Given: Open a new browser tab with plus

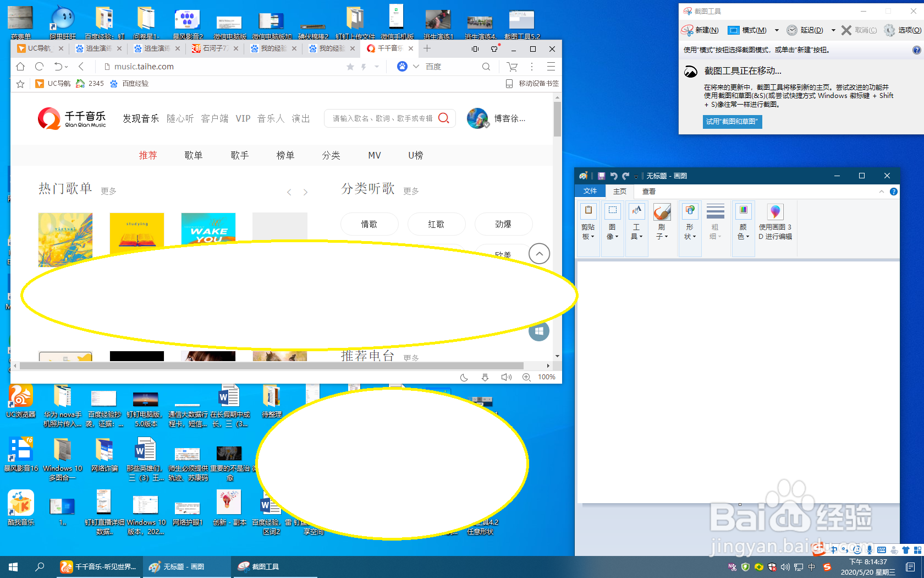Looking at the screenshot, I should 427,48.
